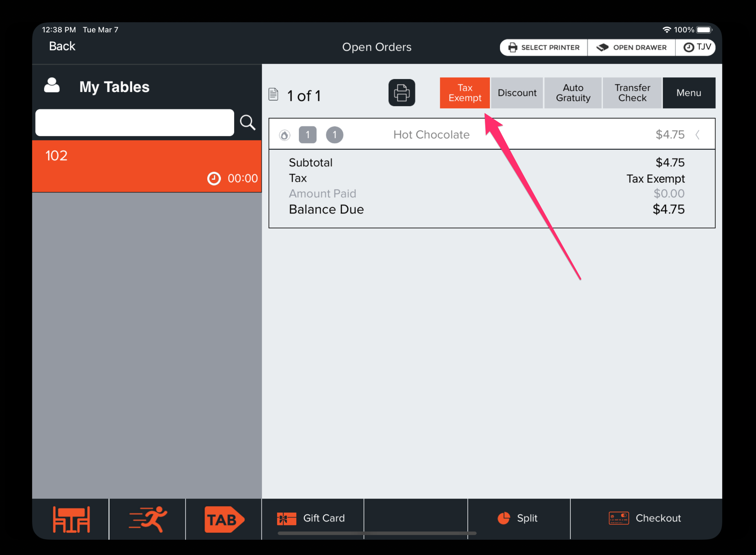
Task: Tap the round seat 1 badge
Action: click(334, 135)
